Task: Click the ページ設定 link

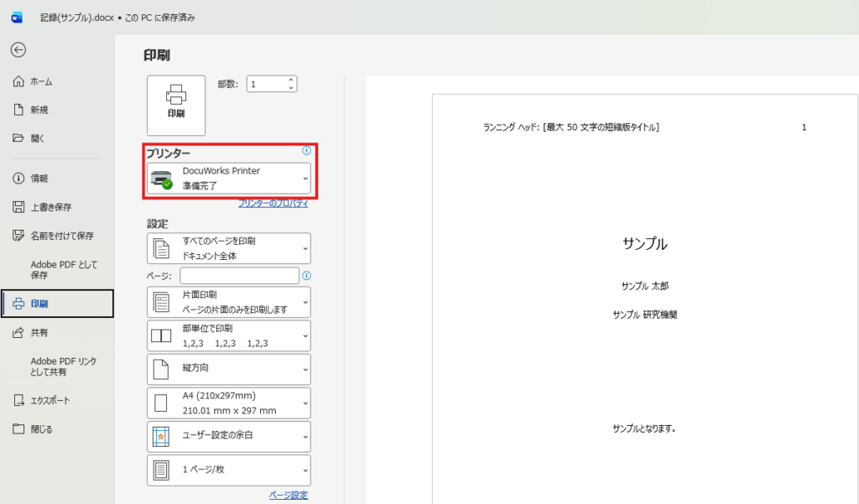Action: 289,496
